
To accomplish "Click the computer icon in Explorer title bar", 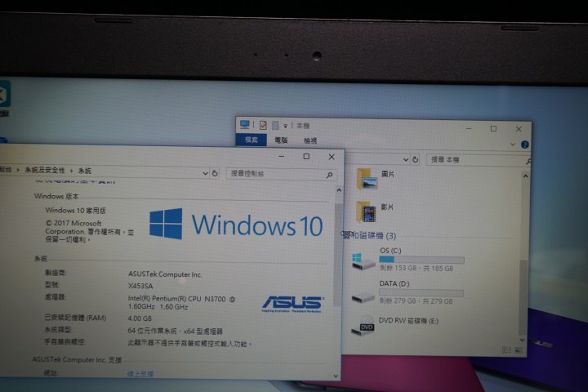I will point(245,124).
